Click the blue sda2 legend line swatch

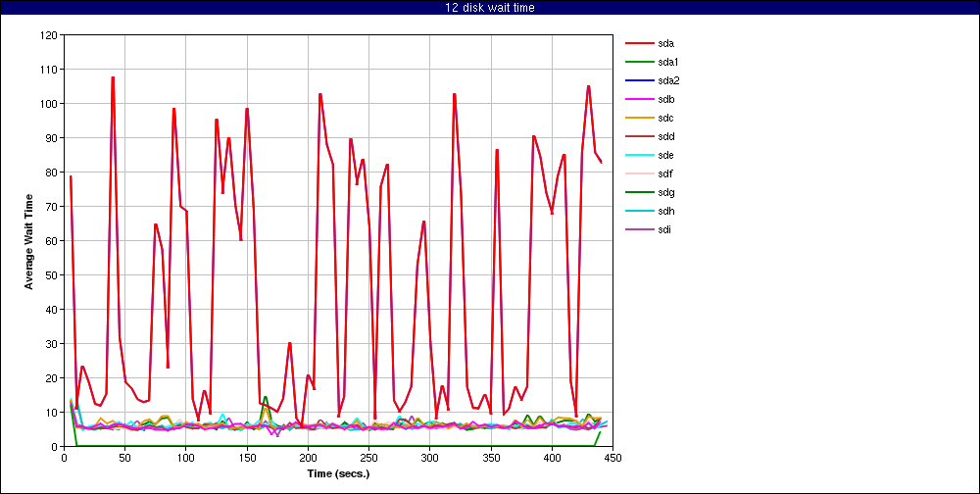click(x=639, y=80)
